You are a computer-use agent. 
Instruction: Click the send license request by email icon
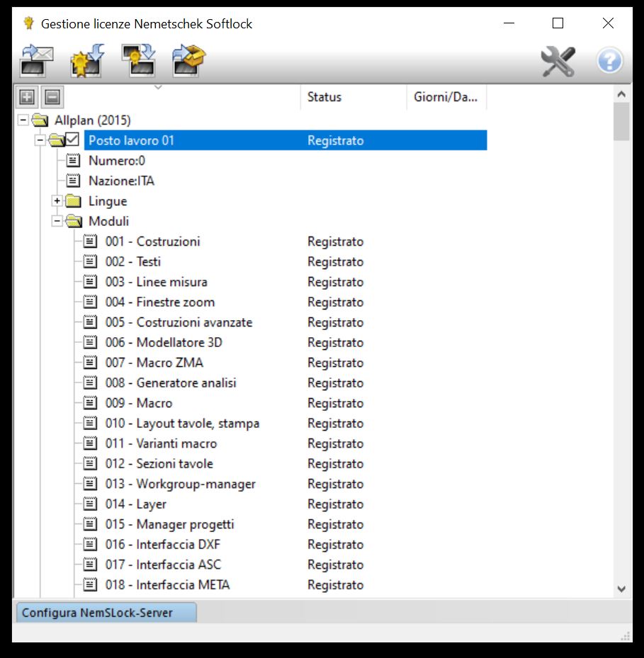(37, 61)
